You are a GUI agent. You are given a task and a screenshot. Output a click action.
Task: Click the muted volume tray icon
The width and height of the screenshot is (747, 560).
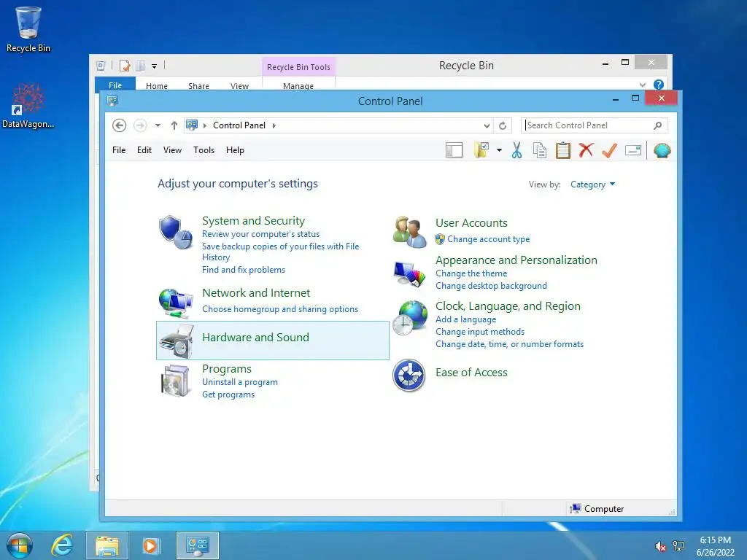coord(659,547)
